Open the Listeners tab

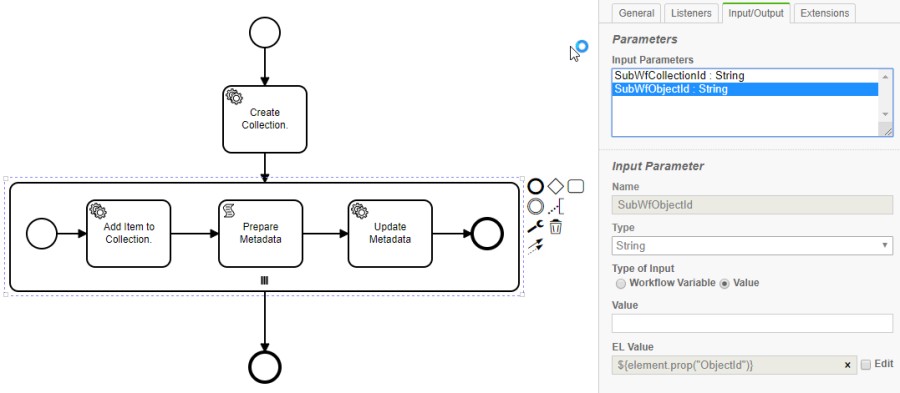691,13
